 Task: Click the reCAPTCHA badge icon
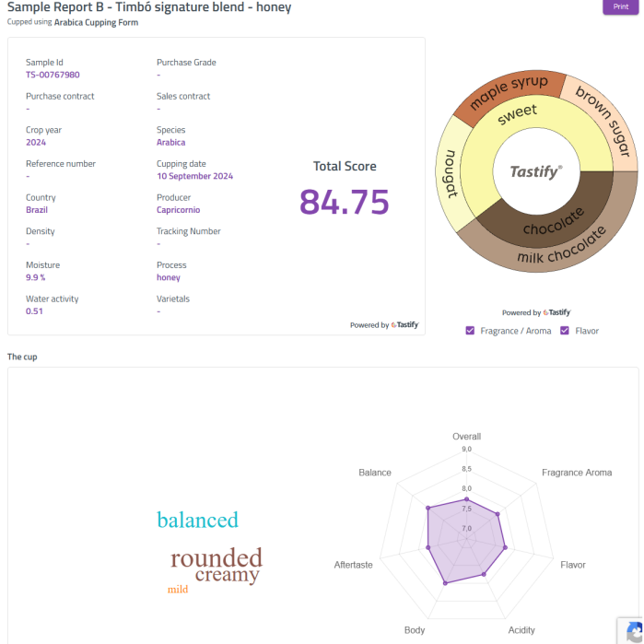[x=632, y=631]
